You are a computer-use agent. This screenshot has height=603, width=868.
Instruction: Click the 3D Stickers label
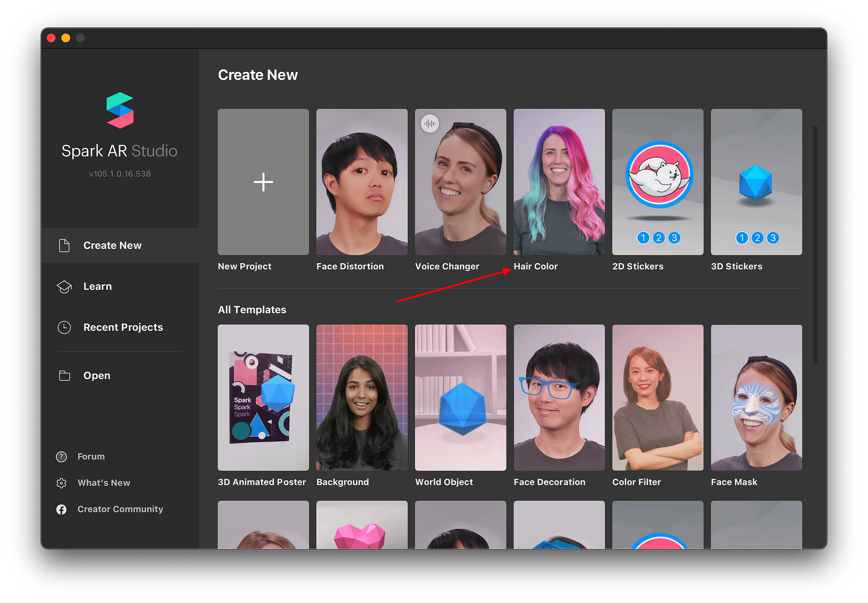(737, 267)
